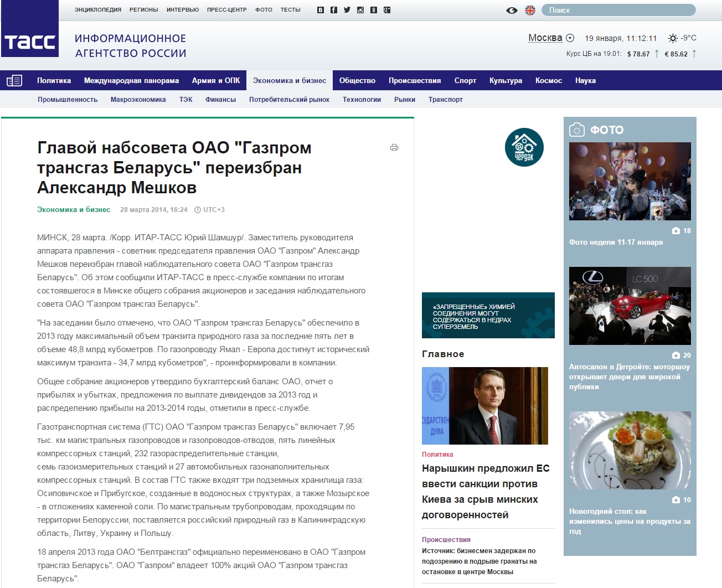Screen dimensions: 722x588
Task: Open the TASS Google+ page icon
Action: point(387,10)
